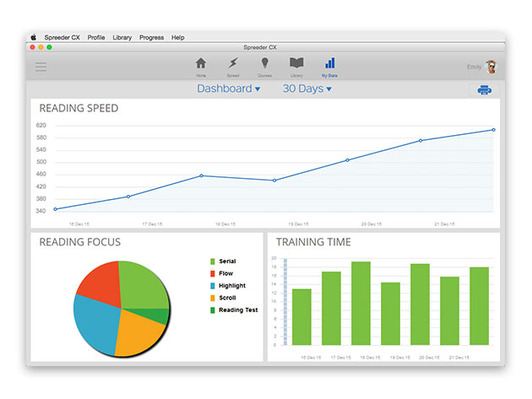Image resolution: width=532 pixels, height=399 pixels.
Task: Click the Flow legend label
Action: point(226,273)
